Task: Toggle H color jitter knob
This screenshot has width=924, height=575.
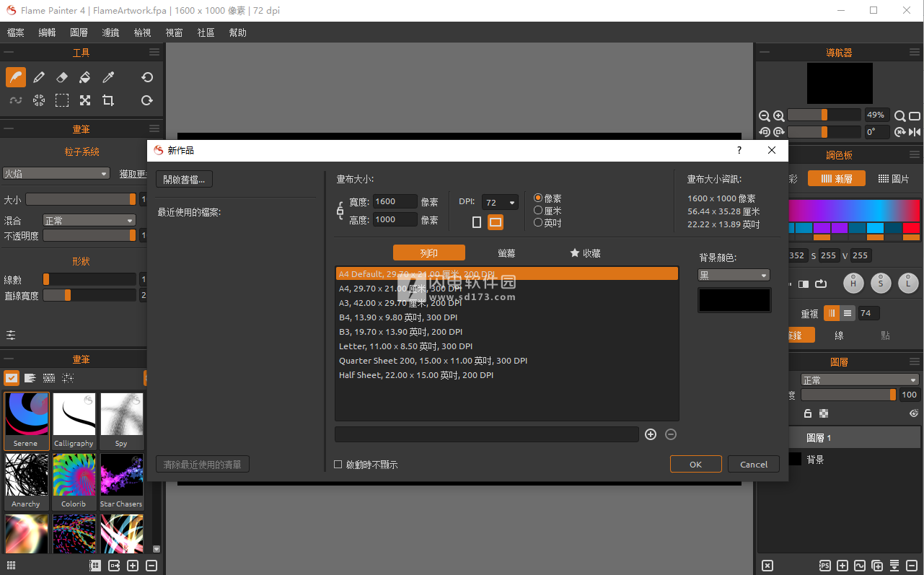Action: (x=853, y=284)
